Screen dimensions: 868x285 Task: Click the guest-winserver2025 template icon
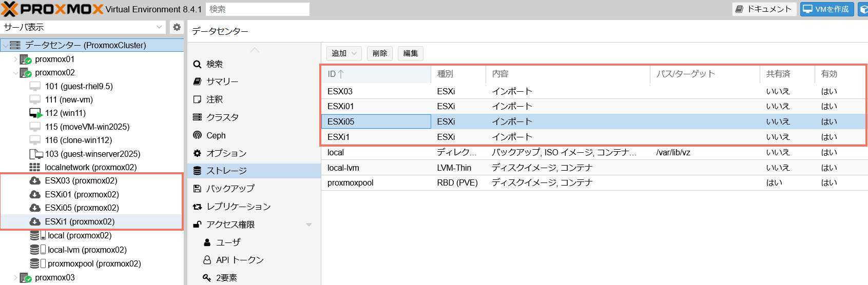[36, 154]
